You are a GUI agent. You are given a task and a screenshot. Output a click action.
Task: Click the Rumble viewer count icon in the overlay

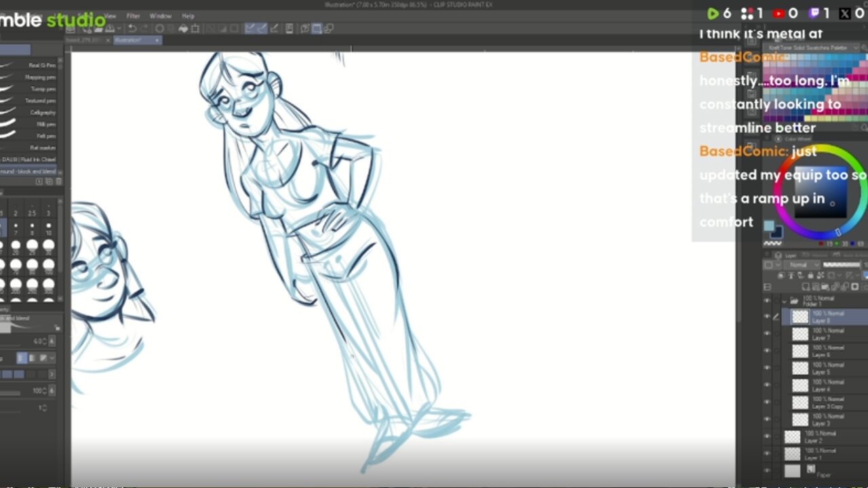point(713,14)
